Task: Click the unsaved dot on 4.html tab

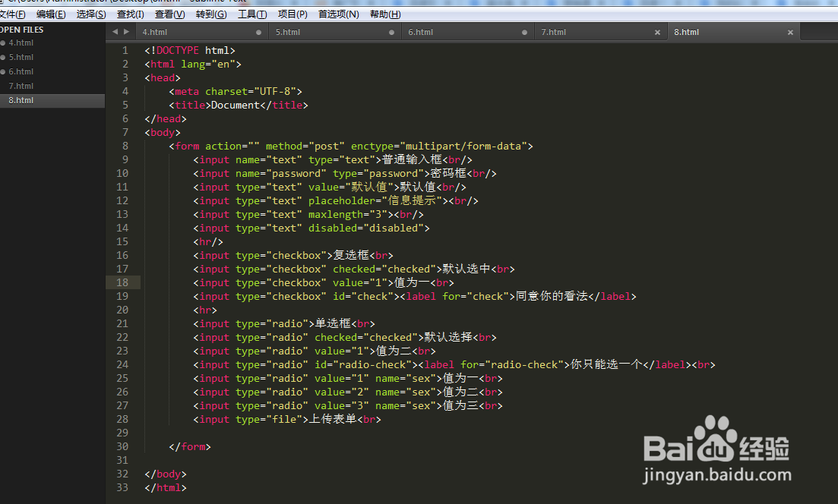Action: click(258, 33)
